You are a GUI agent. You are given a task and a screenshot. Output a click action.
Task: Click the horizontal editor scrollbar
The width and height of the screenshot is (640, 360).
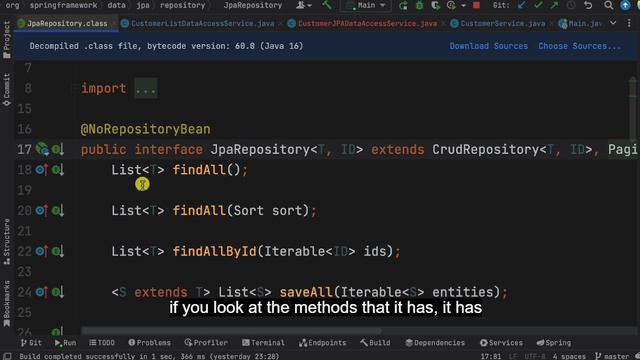(x=231, y=331)
